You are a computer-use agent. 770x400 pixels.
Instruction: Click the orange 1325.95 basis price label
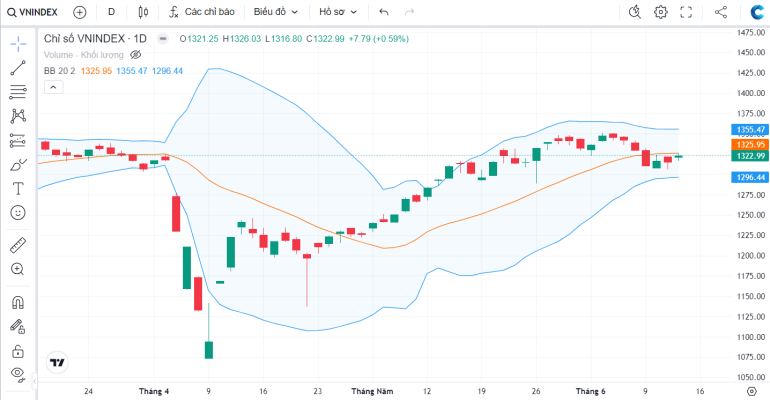[750, 145]
